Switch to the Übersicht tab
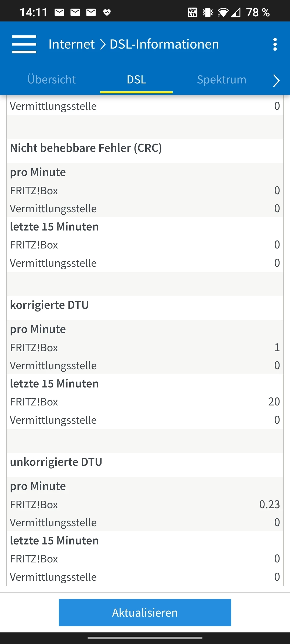 [x=52, y=80]
